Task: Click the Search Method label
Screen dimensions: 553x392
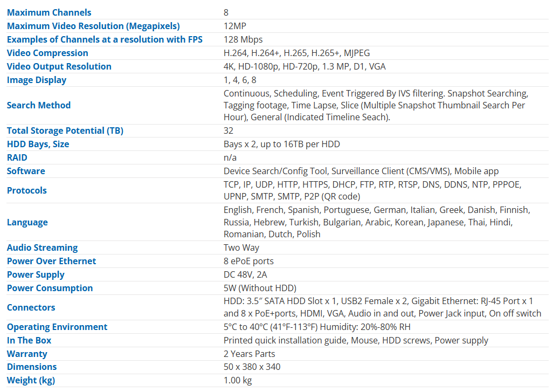Action: pos(39,105)
